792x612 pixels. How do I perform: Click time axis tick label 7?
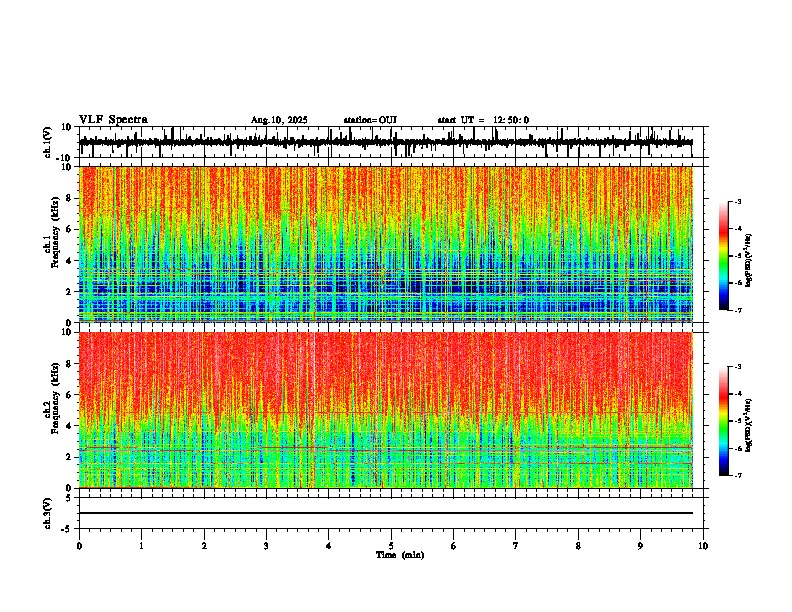(x=516, y=546)
